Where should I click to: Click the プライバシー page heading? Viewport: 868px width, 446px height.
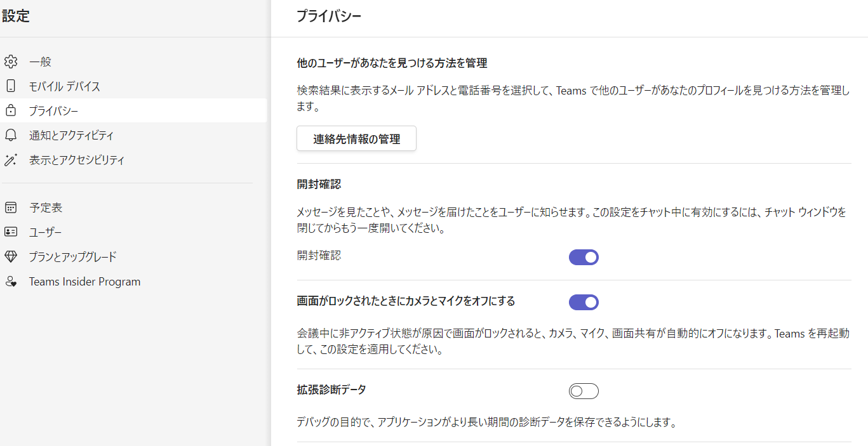click(x=329, y=16)
